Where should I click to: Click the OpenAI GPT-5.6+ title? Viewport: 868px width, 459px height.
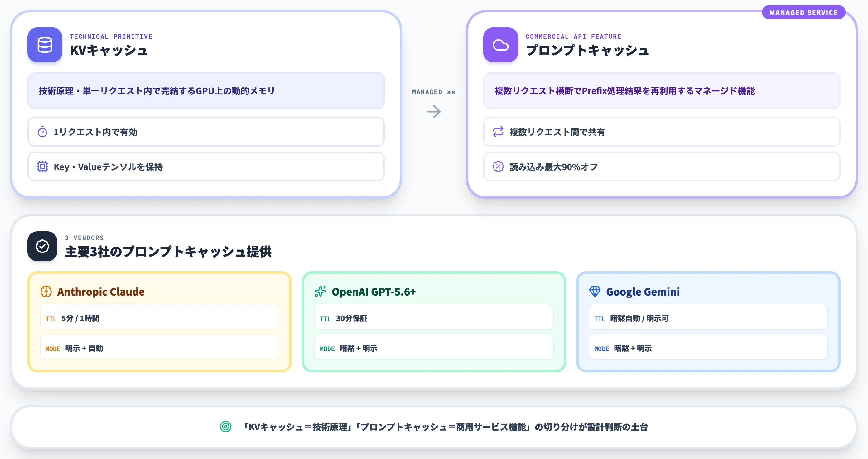[374, 292]
